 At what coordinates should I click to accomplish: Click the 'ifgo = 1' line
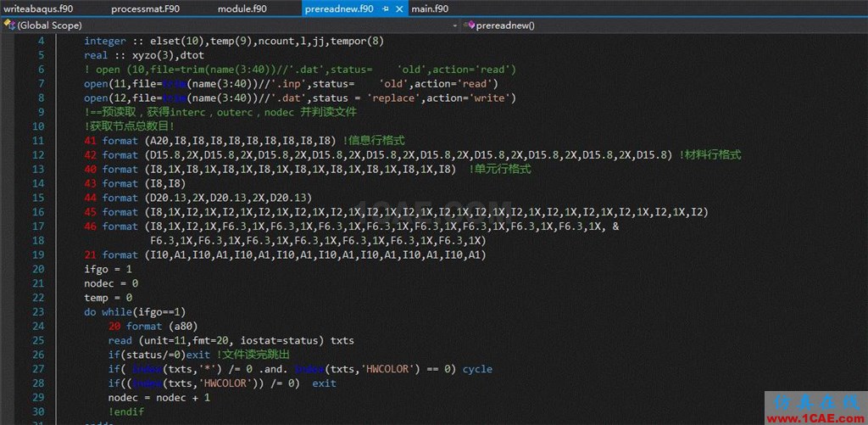pos(108,269)
